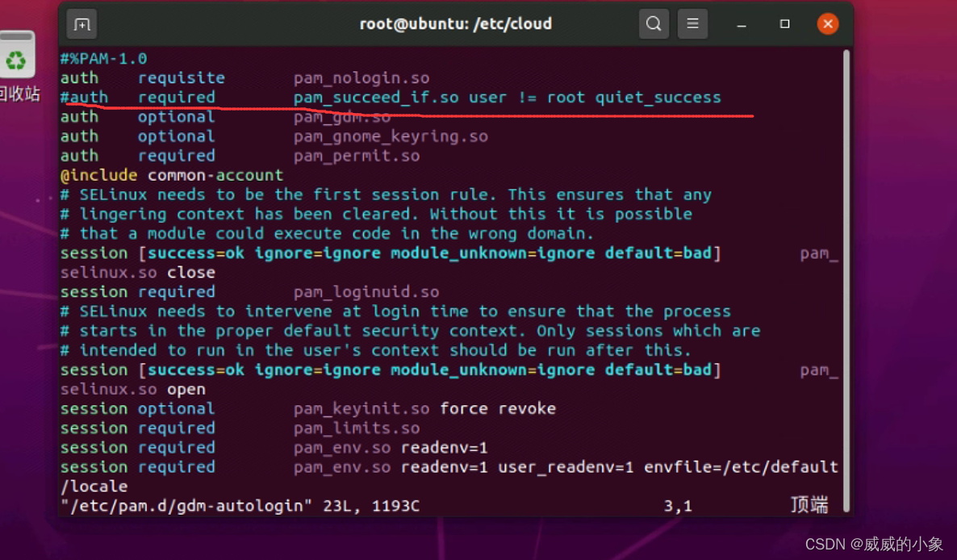Click 'selinux.so close' line
The image size is (957, 560).
click(x=137, y=273)
